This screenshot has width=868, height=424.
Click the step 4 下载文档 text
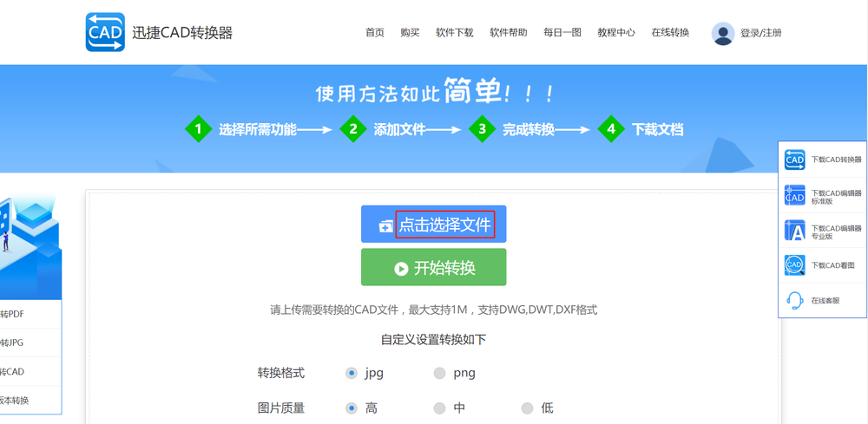pos(657,130)
